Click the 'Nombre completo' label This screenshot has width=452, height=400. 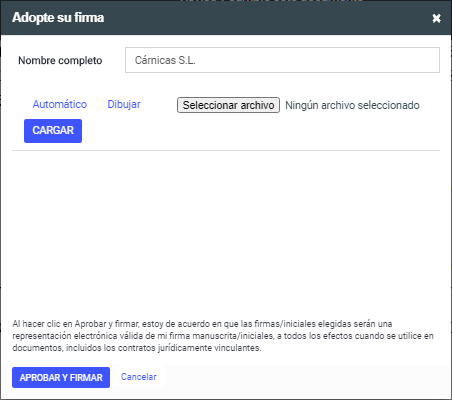(x=60, y=60)
